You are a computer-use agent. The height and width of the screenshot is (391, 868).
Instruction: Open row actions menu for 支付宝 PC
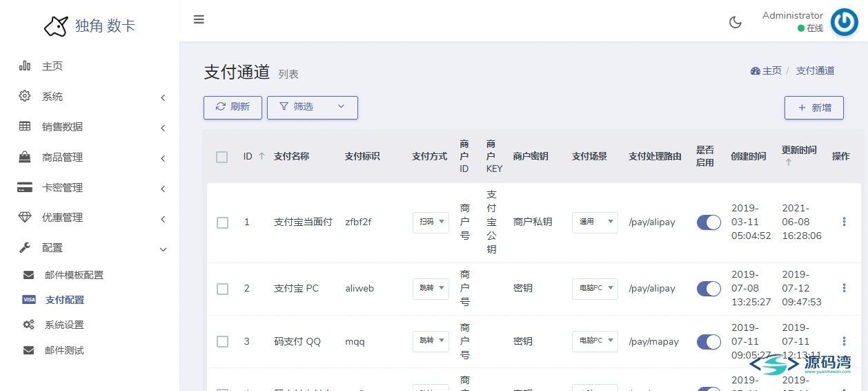[844, 288]
